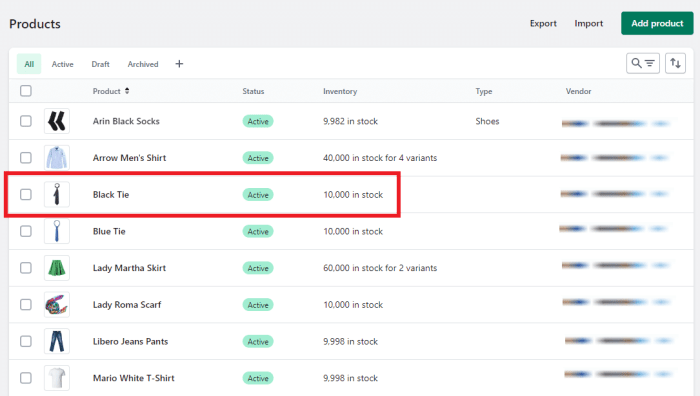Check the Blue Tie checkbox

(x=26, y=231)
